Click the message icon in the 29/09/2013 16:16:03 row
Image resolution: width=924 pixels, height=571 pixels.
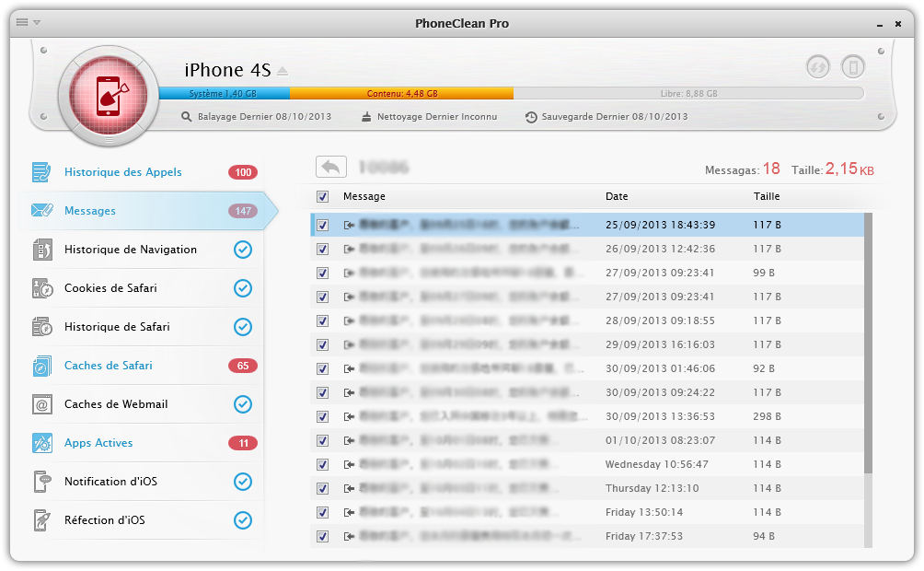[x=349, y=344]
